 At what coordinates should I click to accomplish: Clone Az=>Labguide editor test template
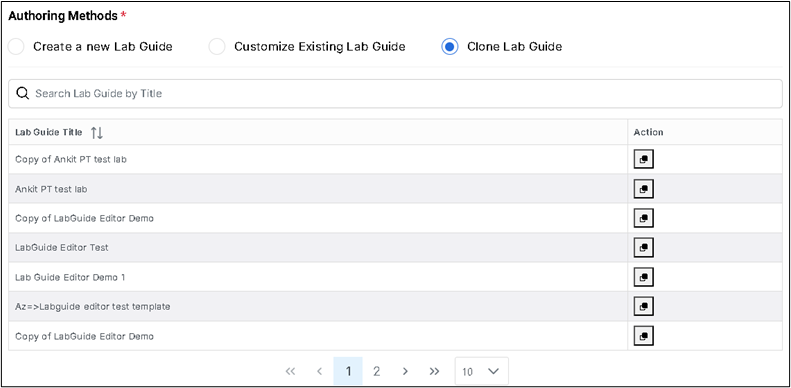coord(643,306)
